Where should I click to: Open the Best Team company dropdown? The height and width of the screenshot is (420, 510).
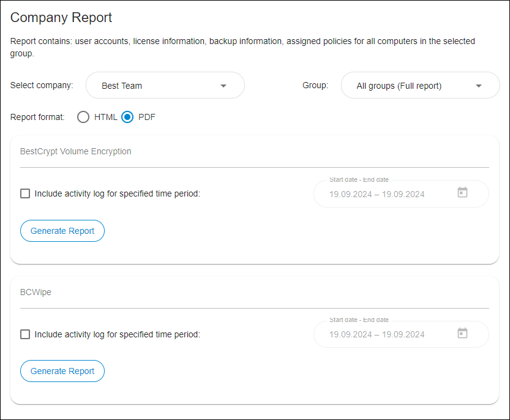point(165,85)
